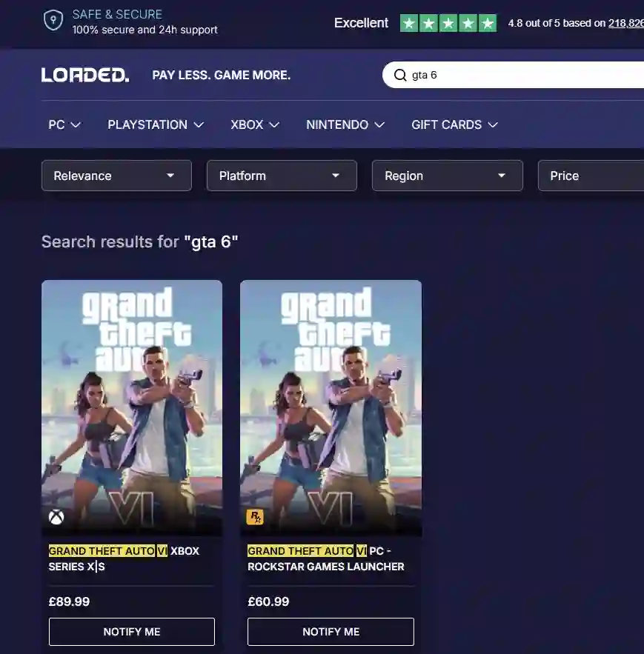The image size is (644, 654).
Task: Click the search field containing gta 6
Action: point(519,75)
